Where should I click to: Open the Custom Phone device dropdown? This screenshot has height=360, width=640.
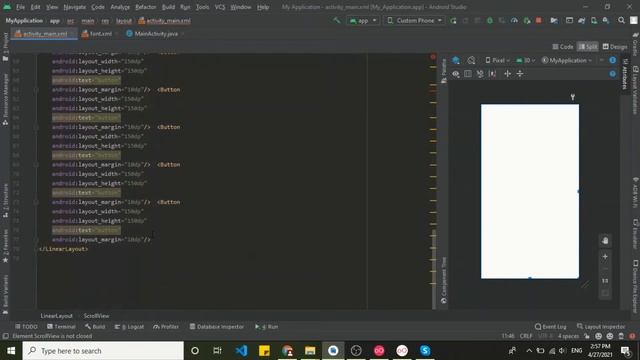click(414, 20)
